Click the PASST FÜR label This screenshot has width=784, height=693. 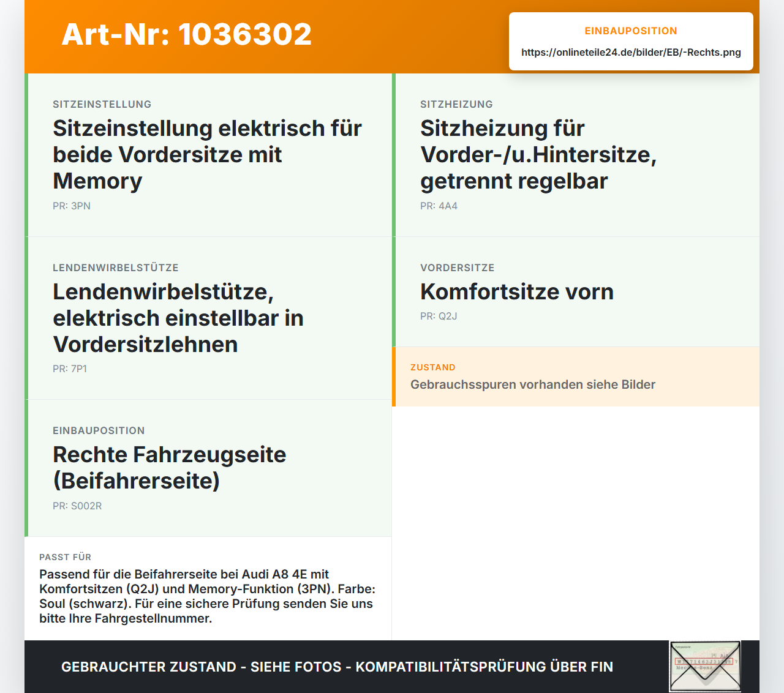[66, 557]
